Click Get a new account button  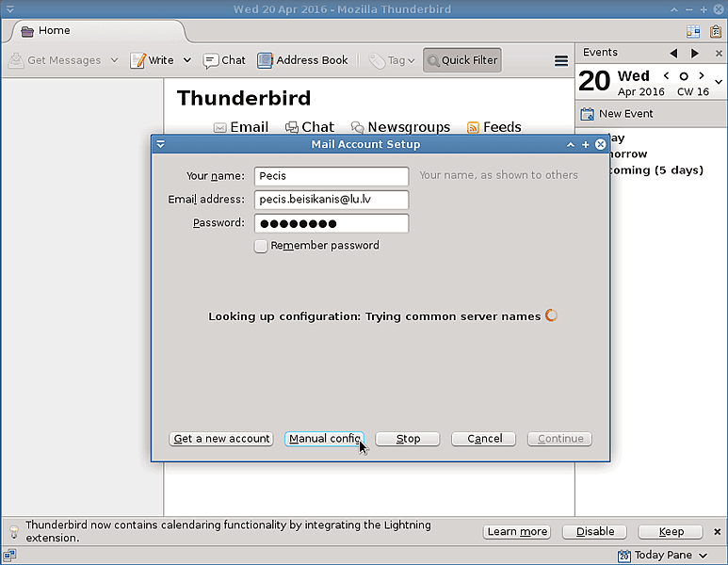[x=221, y=439]
